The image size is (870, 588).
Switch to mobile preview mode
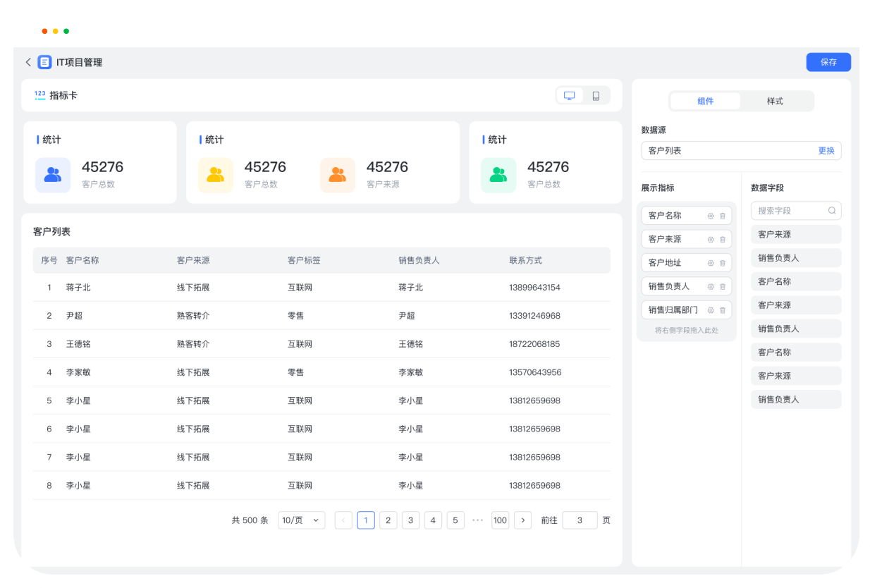click(x=596, y=96)
